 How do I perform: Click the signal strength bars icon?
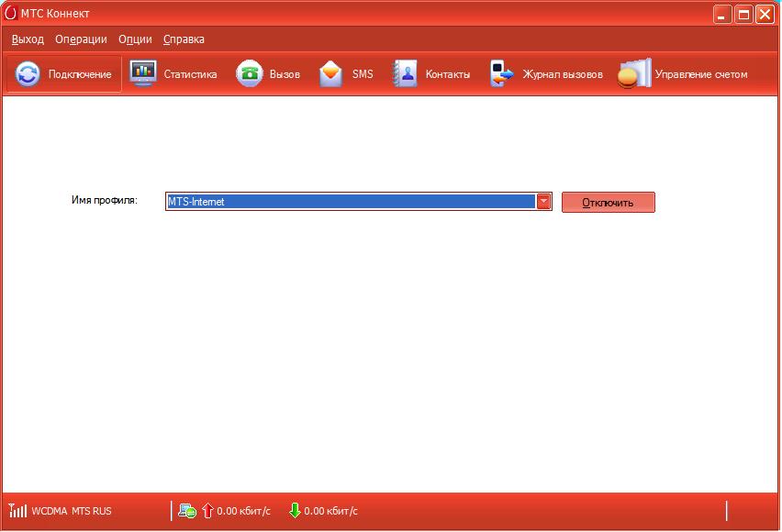coord(17,510)
